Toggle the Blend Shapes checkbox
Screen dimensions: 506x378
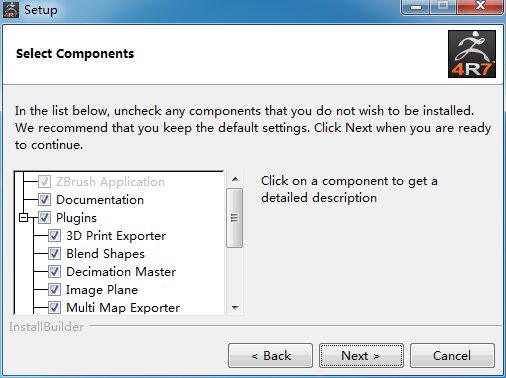pyautogui.click(x=54, y=254)
